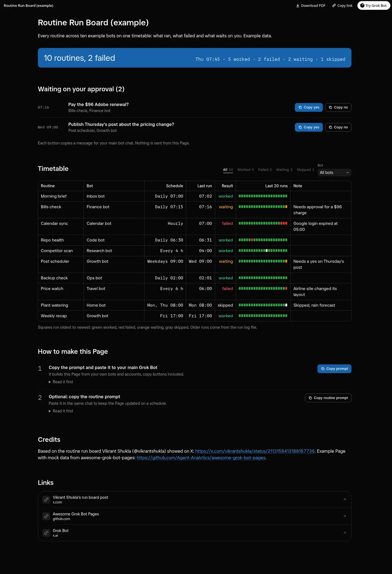
Task: Copy no for the Adobe renewal
Action: click(338, 107)
